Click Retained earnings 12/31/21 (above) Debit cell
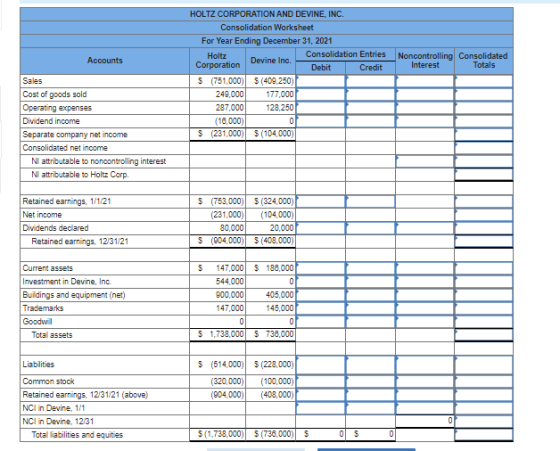Screen dimensions: 560x451 tap(321, 395)
